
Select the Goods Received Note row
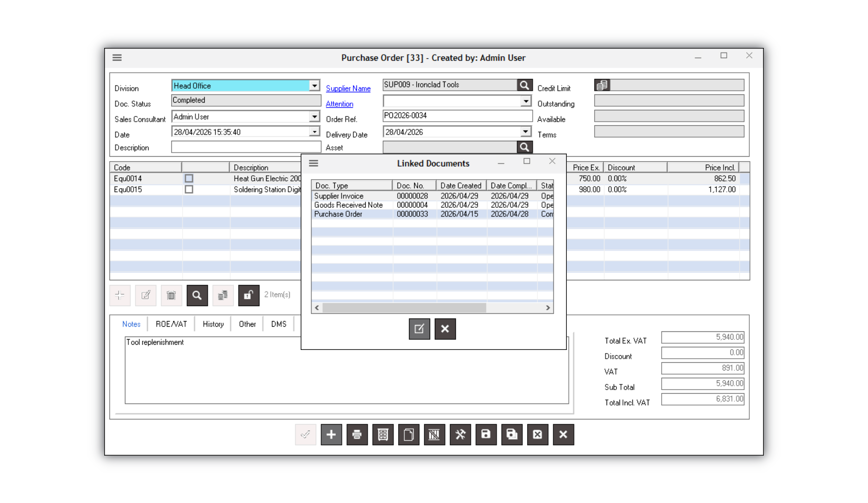[x=432, y=205]
